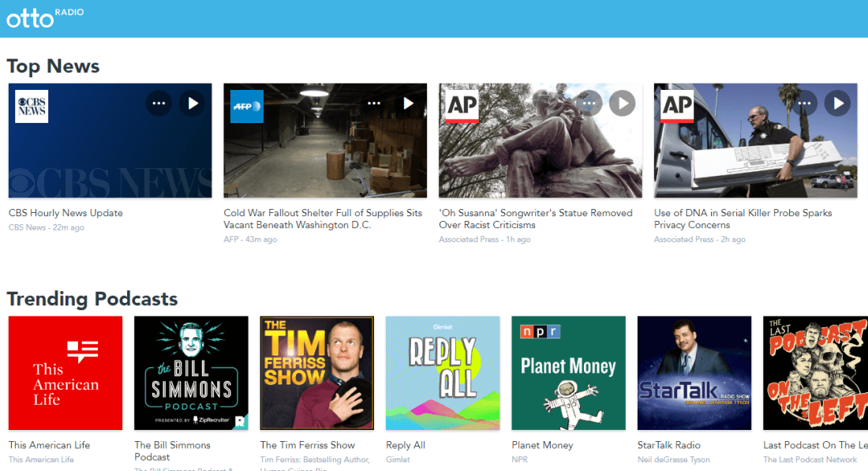Click AP logo on the DNA probe story
This screenshot has height=471, width=868.
[677, 107]
